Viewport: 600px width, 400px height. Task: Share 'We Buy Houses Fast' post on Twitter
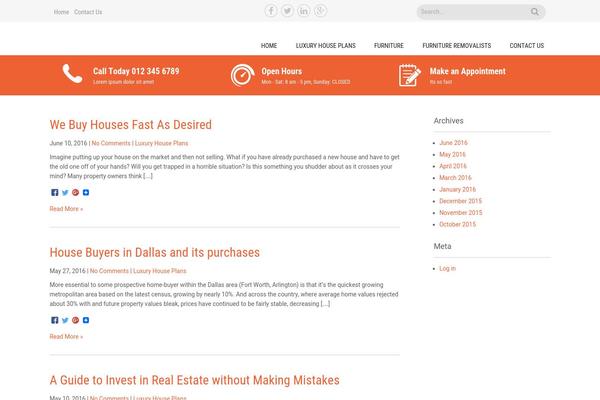click(65, 193)
